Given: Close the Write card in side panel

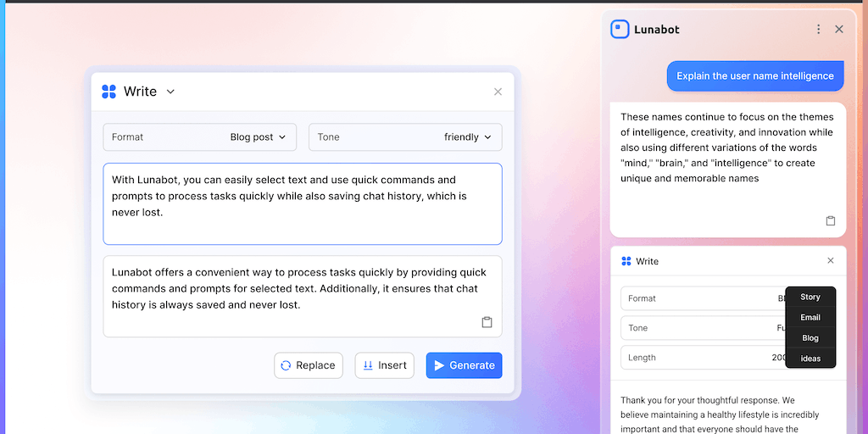Looking at the screenshot, I should [831, 260].
